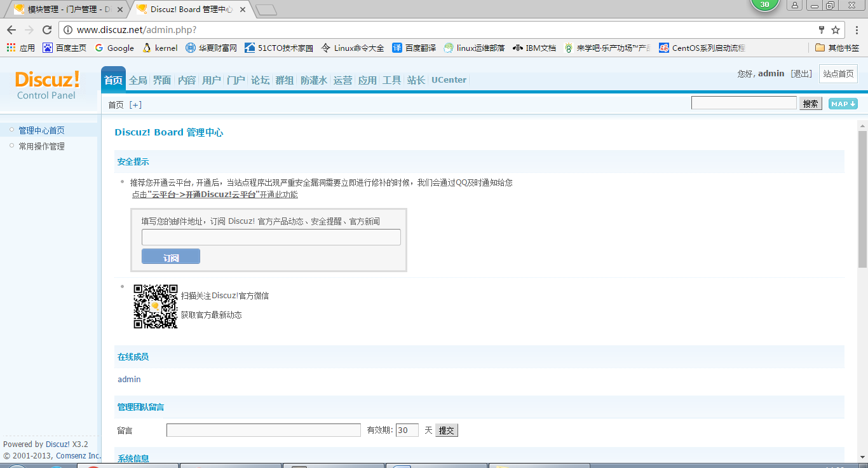Open a new browser tab

coord(266,10)
